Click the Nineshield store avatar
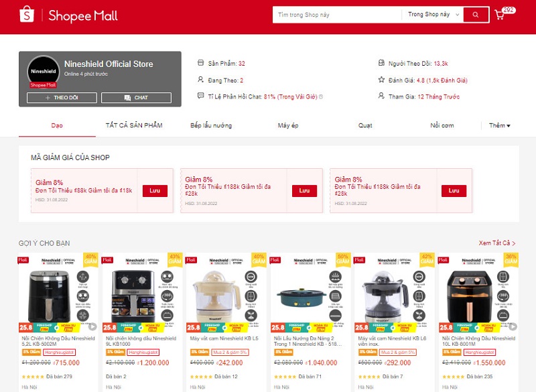Screen dimensions: 536x392 coord(44,72)
